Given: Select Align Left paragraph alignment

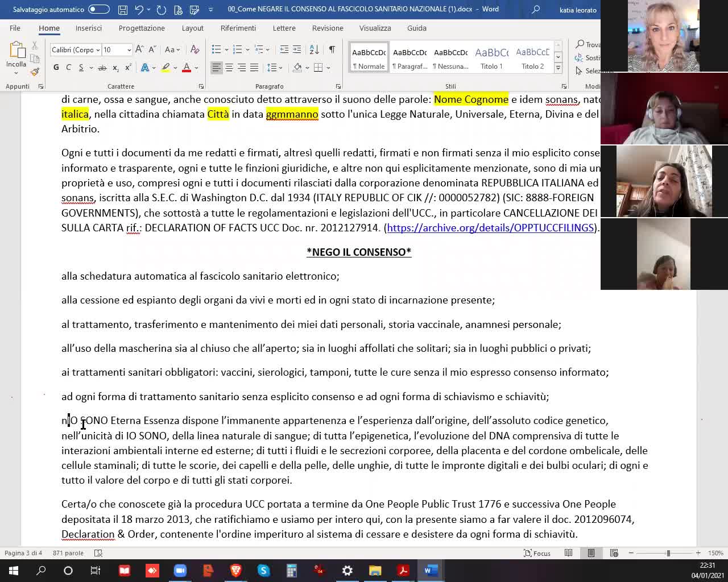Looking at the screenshot, I should pyautogui.click(x=216, y=68).
